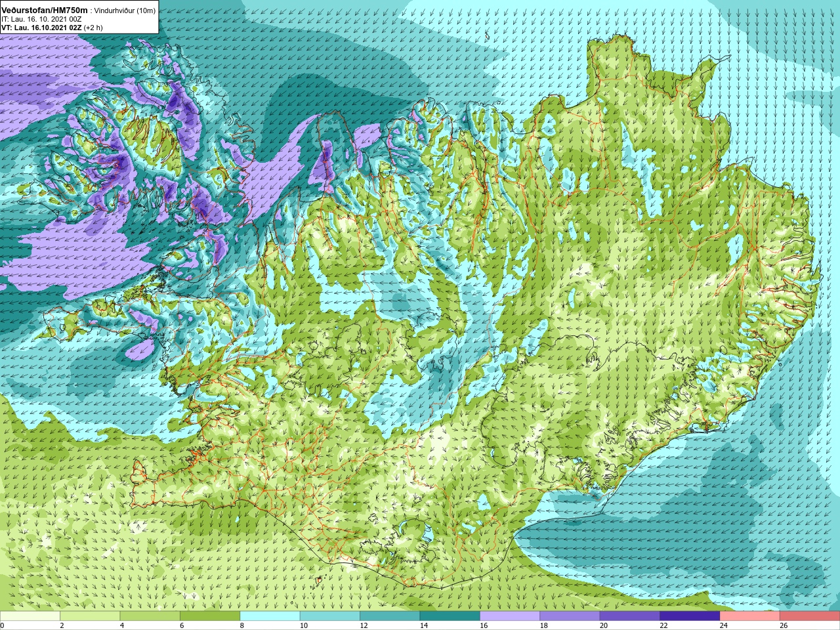Click the light green 2–4 legend swatch

(91, 616)
